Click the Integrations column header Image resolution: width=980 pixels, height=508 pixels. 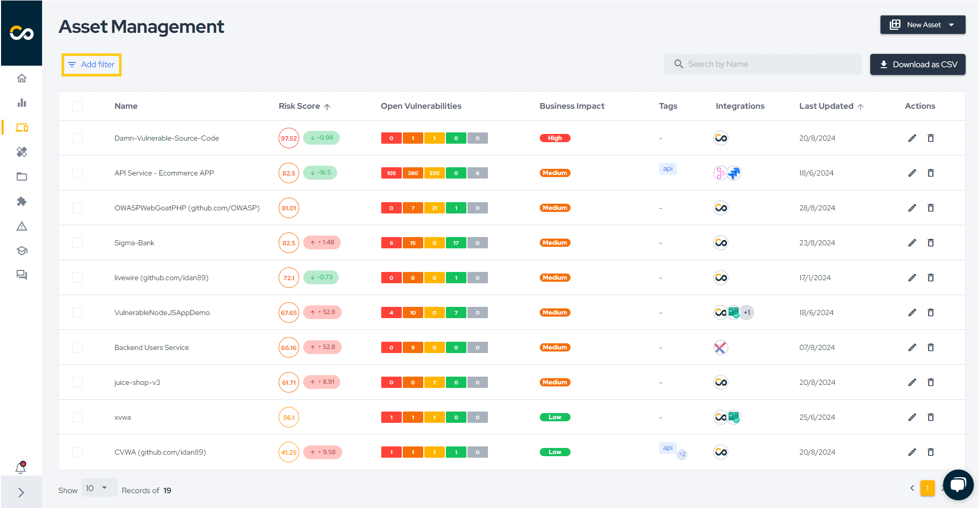[x=740, y=106]
